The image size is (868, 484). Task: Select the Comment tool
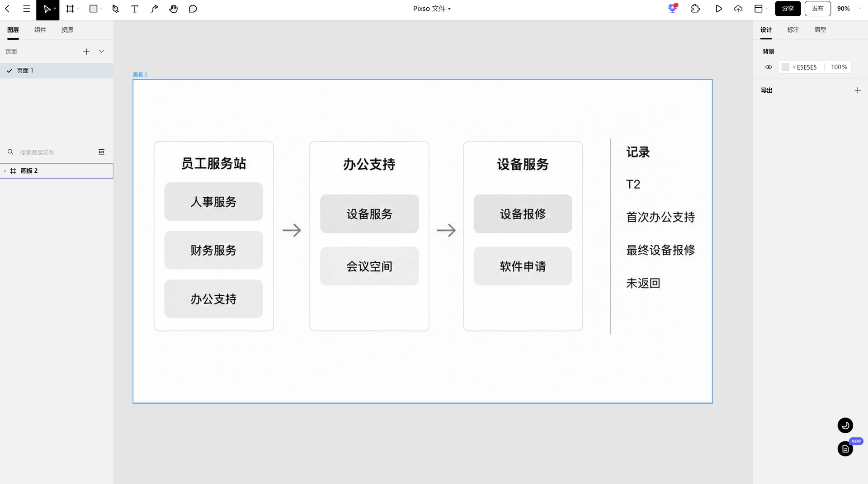point(193,9)
